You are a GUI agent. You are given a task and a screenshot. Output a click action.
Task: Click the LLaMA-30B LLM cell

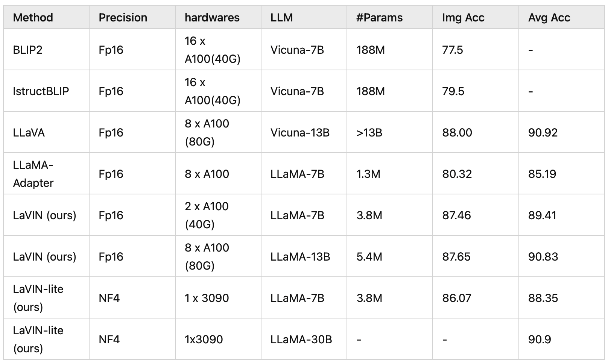tap(301, 340)
